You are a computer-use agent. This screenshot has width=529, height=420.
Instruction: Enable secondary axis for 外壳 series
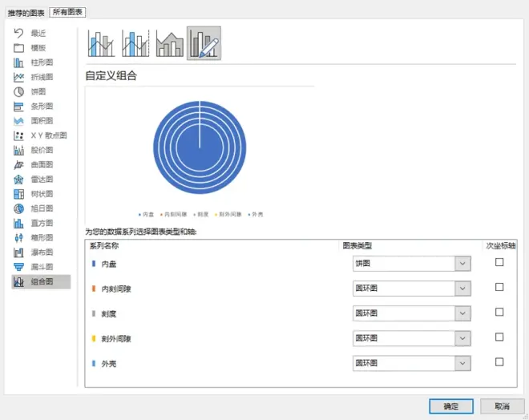499,362
